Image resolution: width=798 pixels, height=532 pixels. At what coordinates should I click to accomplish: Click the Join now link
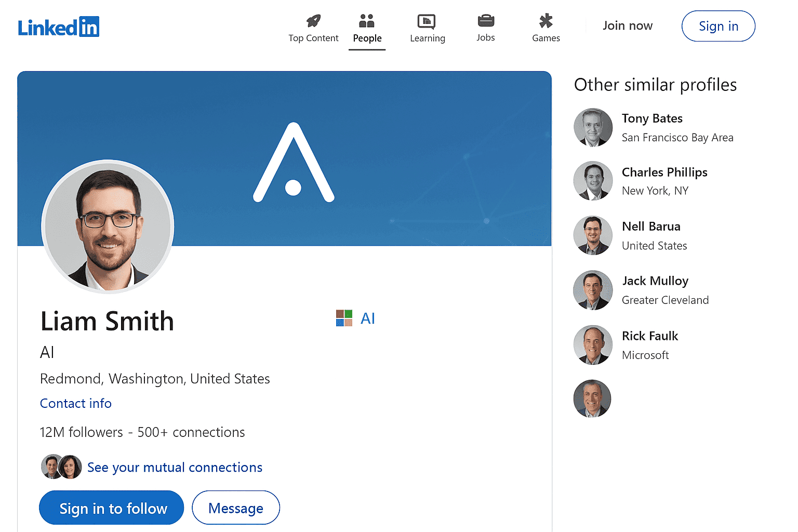tap(627, 25)
